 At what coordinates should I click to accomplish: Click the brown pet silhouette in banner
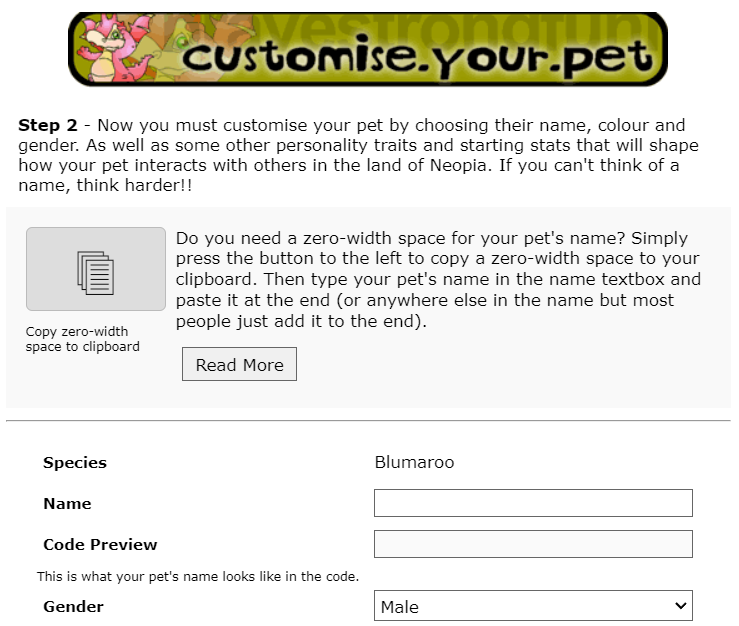pyautogui.click(x=222, y=31)
